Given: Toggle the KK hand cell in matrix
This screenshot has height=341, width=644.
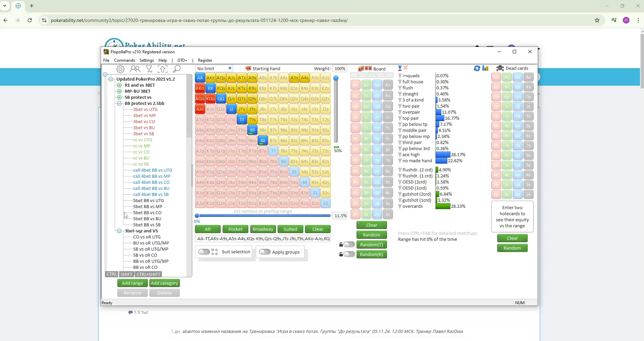Looking at the screenshot, I should pos(211,88).
